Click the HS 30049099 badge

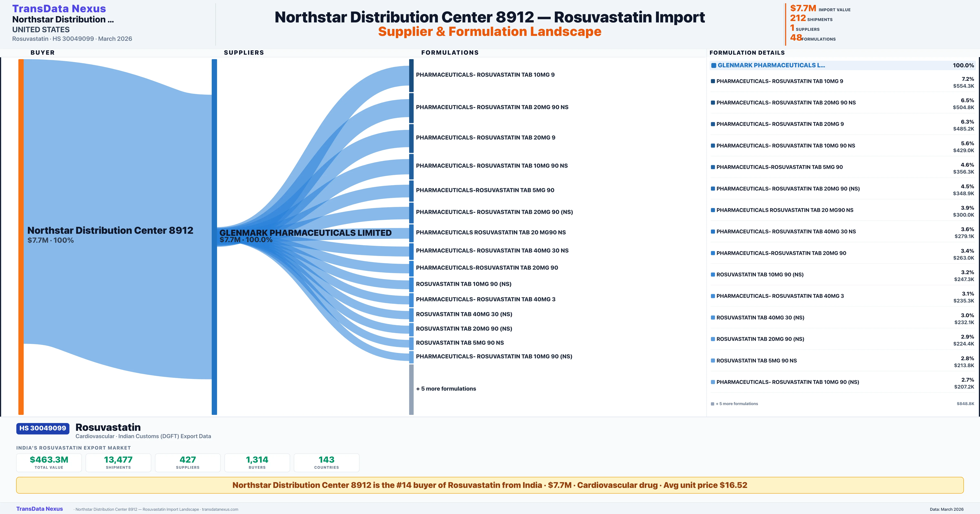pos(43,428)
